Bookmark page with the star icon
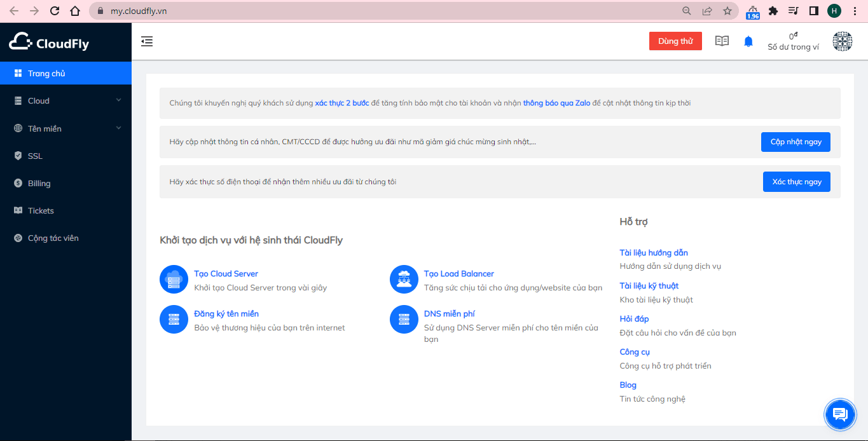Screen dimensions: 868x441 [x=727, y=11]
